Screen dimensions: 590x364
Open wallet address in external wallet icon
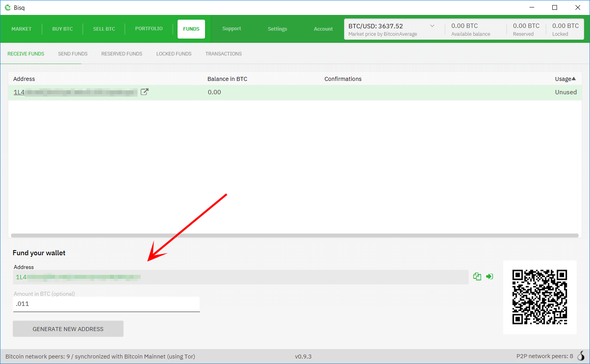tap(489, 276)
